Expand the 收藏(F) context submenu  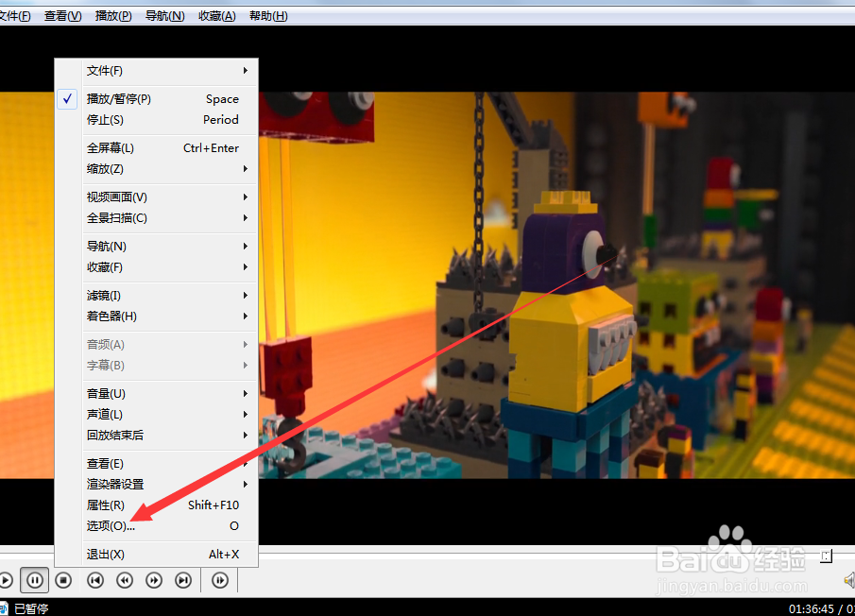[157, 266]
